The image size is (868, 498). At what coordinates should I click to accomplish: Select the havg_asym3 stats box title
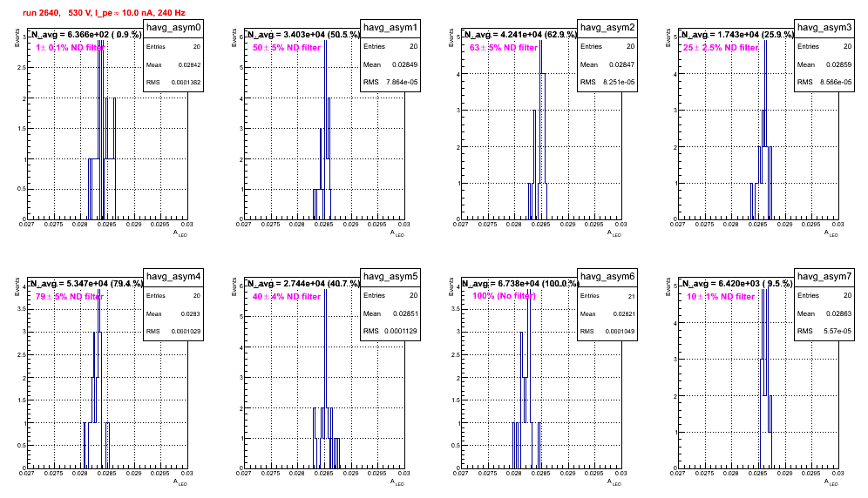pos(824,28)
